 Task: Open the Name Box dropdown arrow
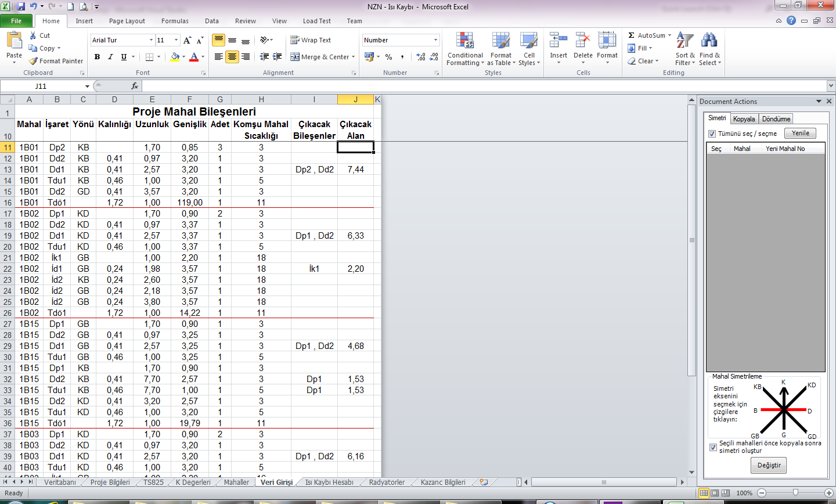(x=87, y=86)
